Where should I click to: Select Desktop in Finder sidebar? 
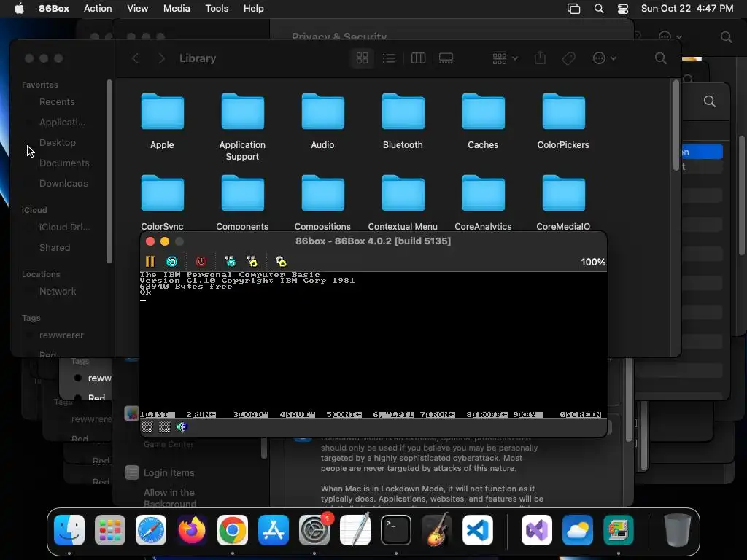coord(57,142)
